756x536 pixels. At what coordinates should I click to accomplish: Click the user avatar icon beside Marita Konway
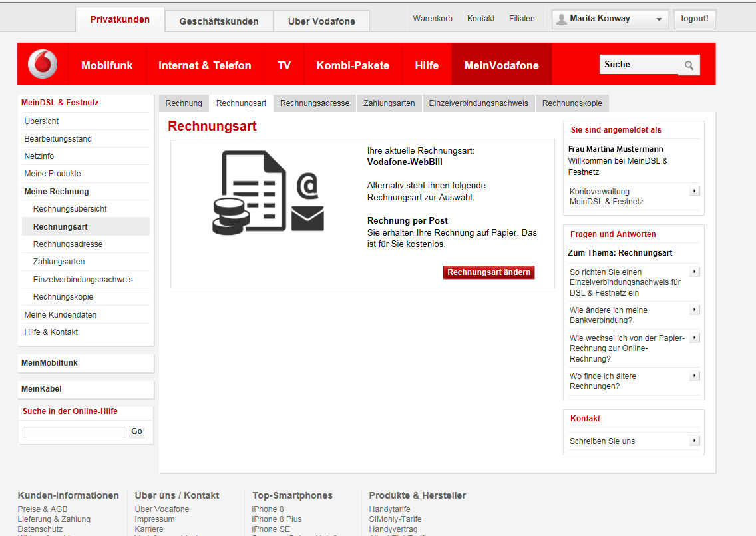[560, 18]
